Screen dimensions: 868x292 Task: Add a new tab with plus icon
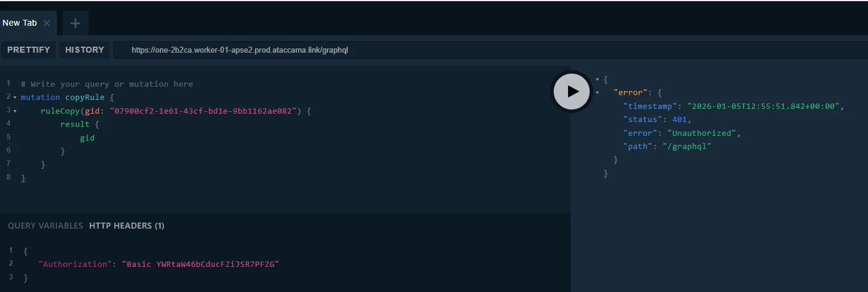[75, 23]
